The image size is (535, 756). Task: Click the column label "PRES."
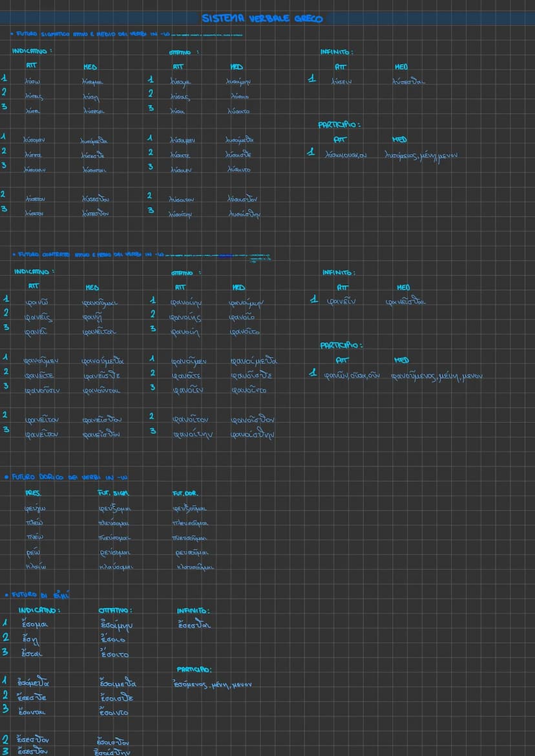[32, 493]
